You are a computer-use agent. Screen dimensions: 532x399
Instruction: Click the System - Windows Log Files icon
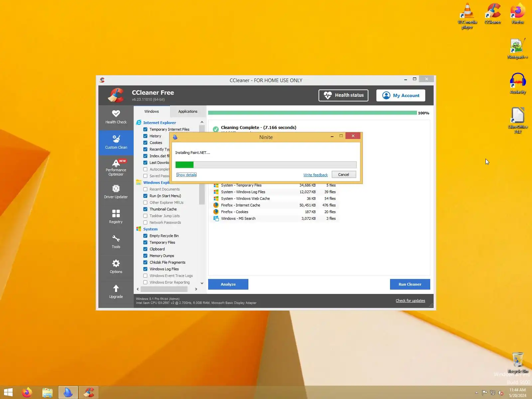click(x=216, y=192)
